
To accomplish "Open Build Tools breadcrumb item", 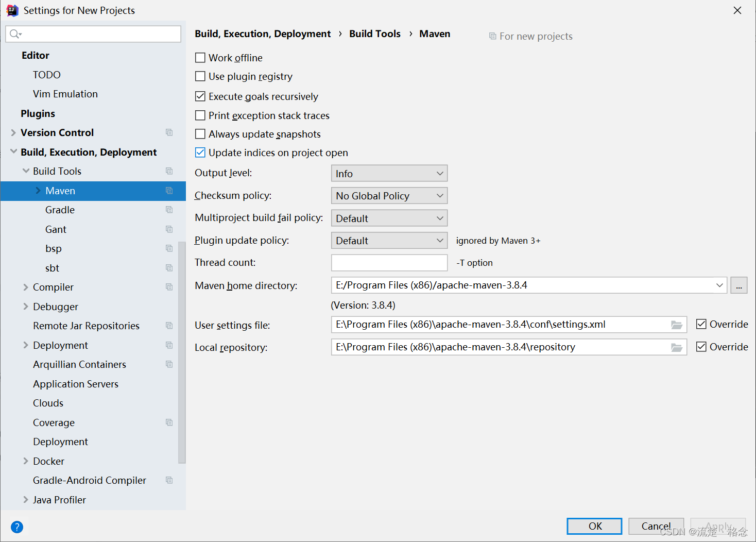I will 374,33.
